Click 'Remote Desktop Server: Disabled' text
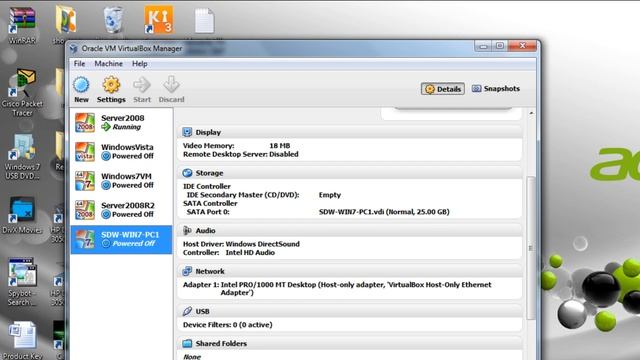This screenshot has width=640, height=360. 241,154
